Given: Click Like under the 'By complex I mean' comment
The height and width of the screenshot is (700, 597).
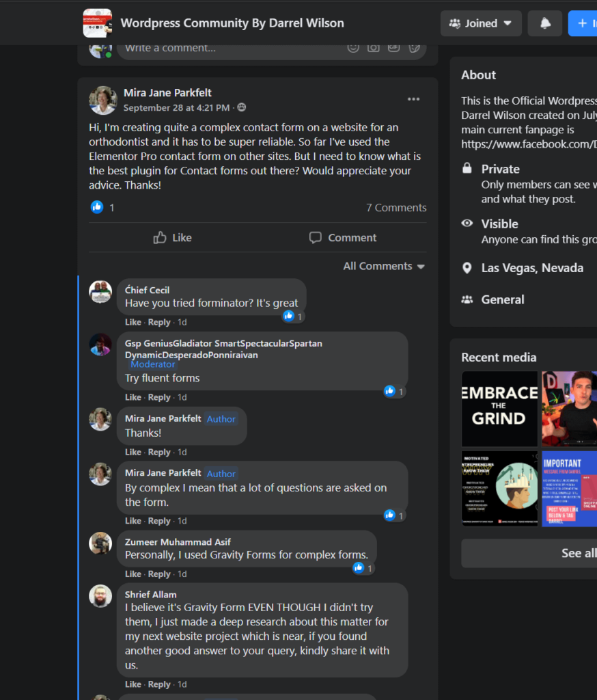Looking at the screenshot, I should [x=133, y=520].
